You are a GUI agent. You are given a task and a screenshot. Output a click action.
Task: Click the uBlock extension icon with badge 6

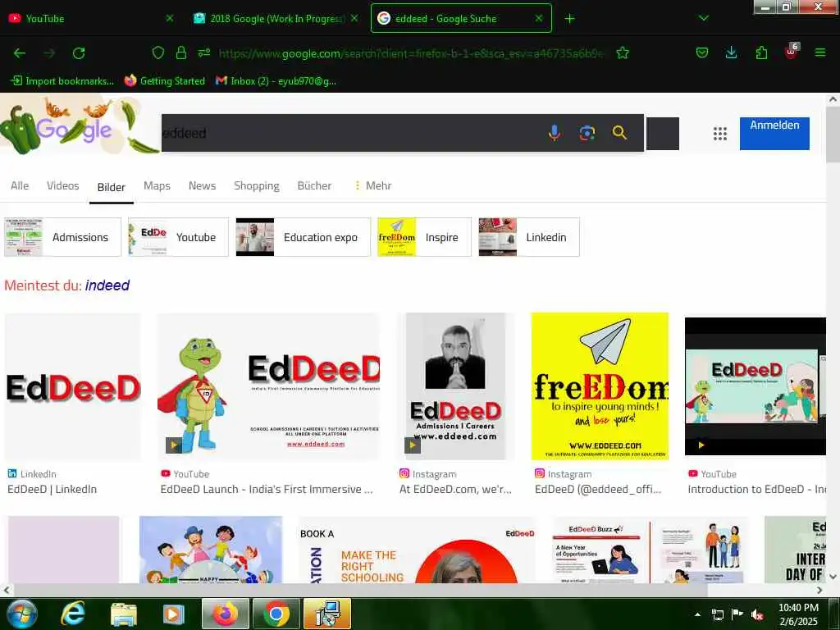click(x=792, y=52)
